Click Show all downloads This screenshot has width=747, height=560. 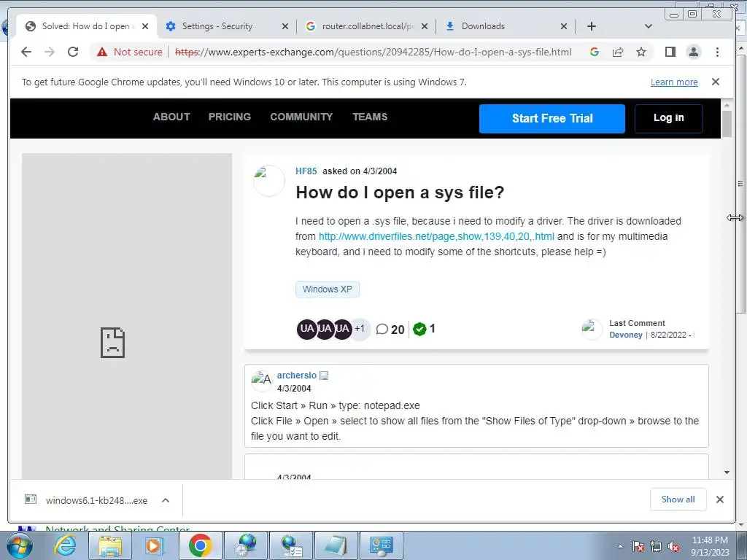[678, 499]
